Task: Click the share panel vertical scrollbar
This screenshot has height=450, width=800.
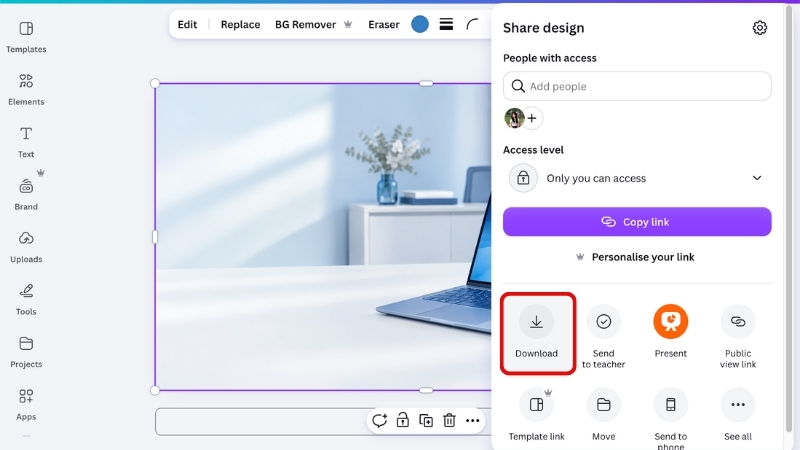Action: pyautogui.click(x=789, y=219)
